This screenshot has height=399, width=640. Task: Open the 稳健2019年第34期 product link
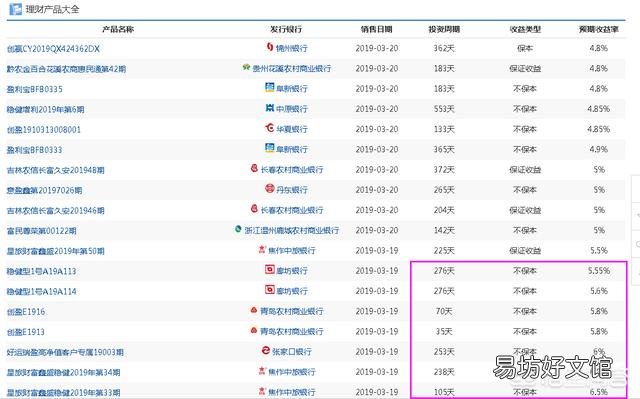64,372
